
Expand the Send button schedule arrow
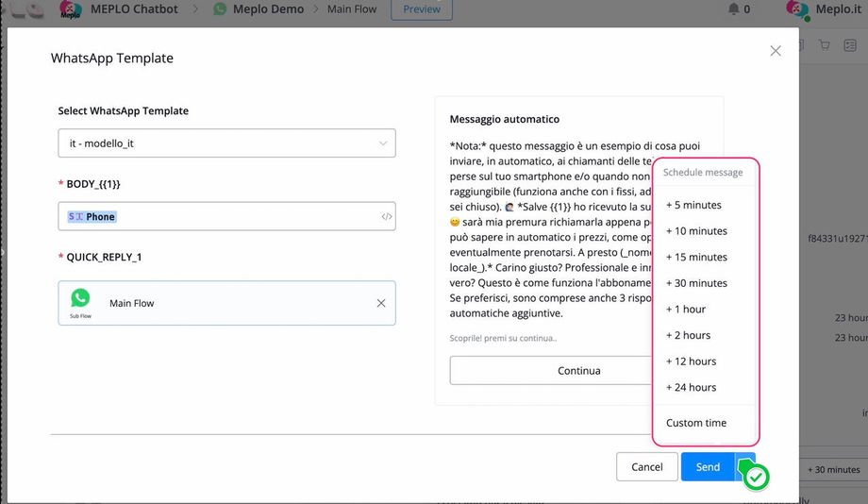(745, 467)
